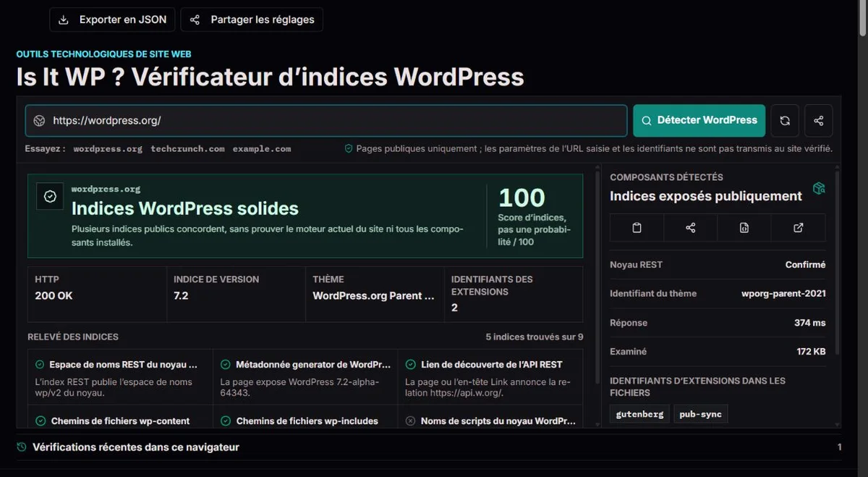Click the share icon on Partager les réglages
Screen dimensions: 868x477
195,20
